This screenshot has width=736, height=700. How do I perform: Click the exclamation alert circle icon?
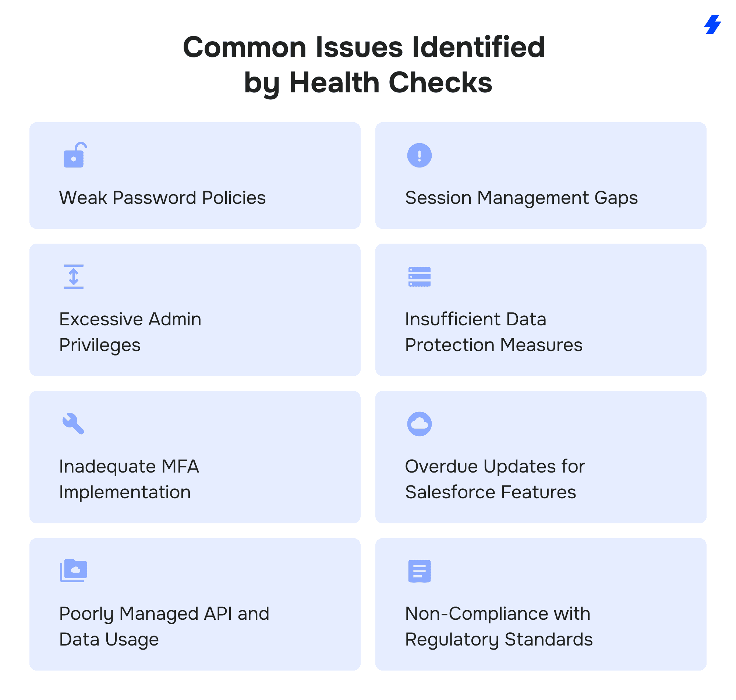click(x=419, y=155)
